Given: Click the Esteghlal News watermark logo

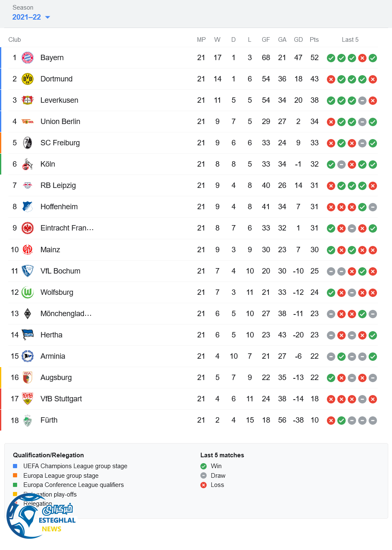Looking at the screenshot, I should click(41, 517).
